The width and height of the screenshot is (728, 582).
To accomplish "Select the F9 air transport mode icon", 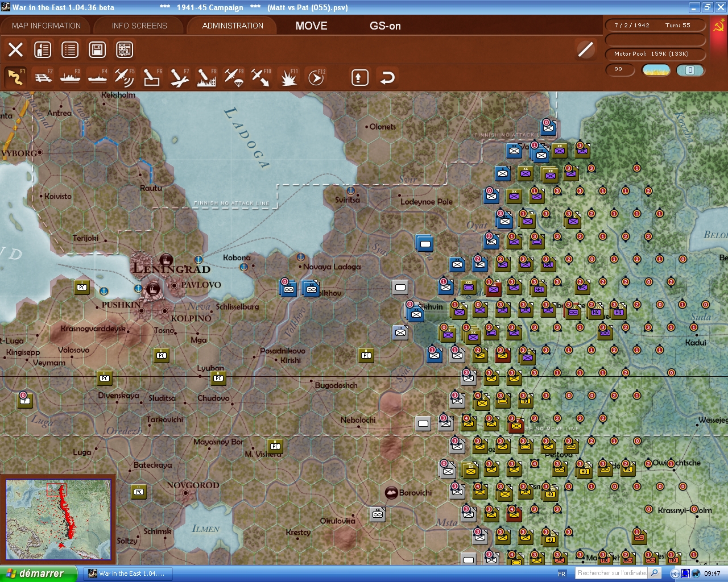I will coord(234,77).
